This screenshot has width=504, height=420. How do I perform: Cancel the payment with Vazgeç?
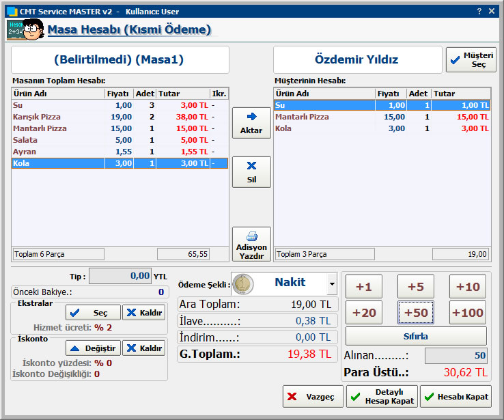tap(312, 397)
